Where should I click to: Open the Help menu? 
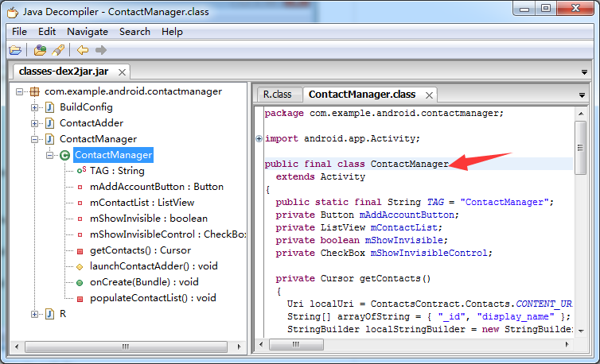(x=172, y=32)
